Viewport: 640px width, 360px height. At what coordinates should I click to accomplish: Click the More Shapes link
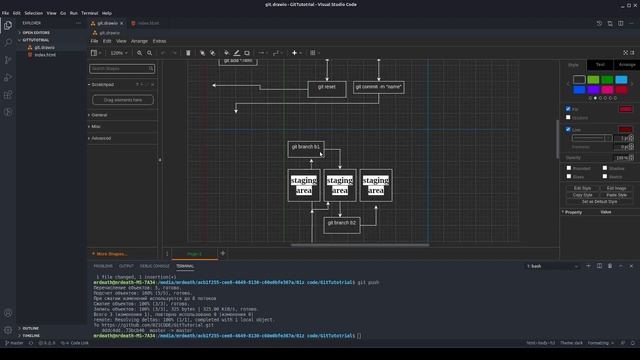109,254
